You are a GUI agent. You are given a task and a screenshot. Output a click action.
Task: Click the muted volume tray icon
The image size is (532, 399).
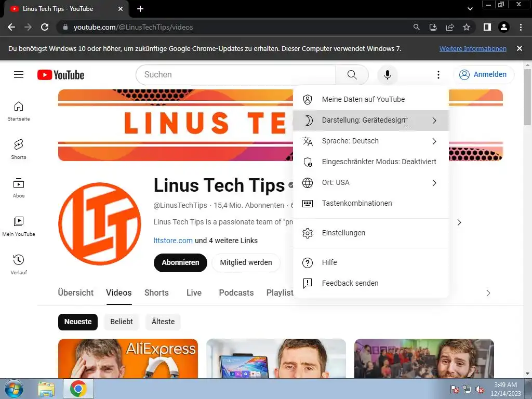pyautogui.click(x=480, y=390)
